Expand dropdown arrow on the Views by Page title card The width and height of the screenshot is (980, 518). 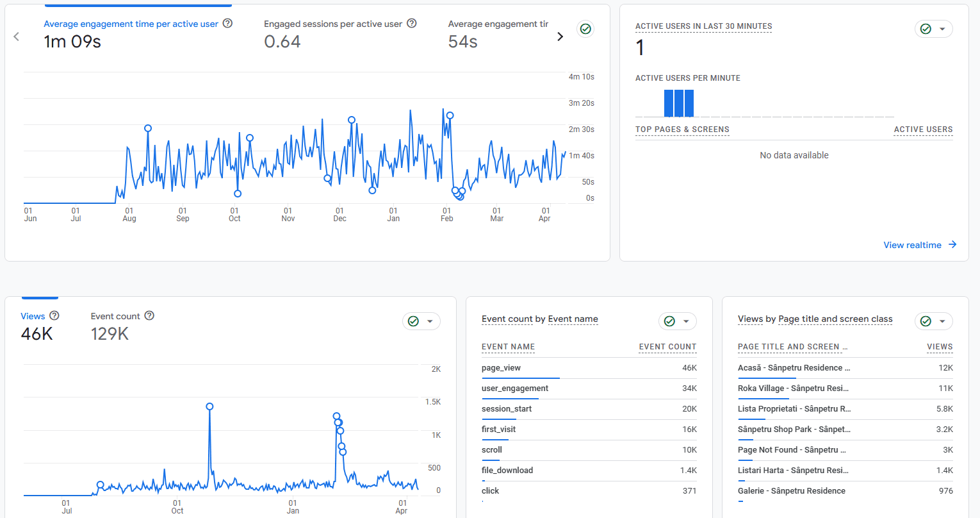click(x=942, y=321)
